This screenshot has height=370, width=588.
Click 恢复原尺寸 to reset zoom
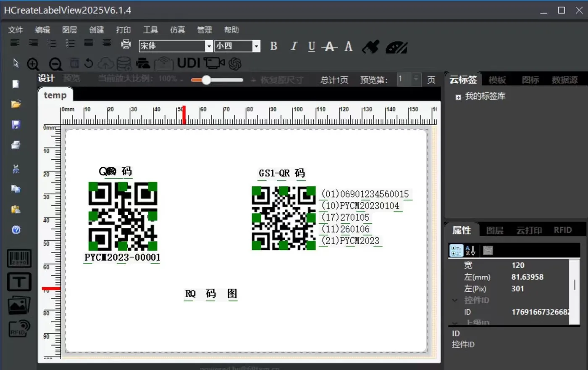tap(281, 80)
